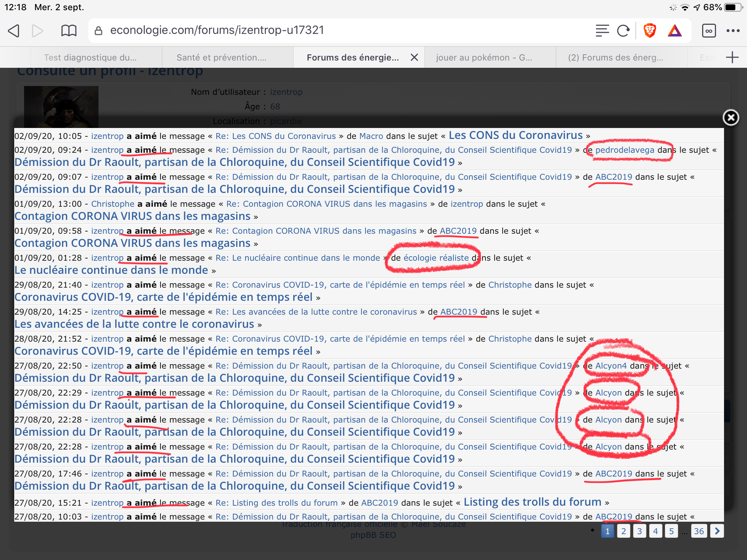747x560 pixels.
Task: Open a new tab with plus
Action: pos(732,57)
